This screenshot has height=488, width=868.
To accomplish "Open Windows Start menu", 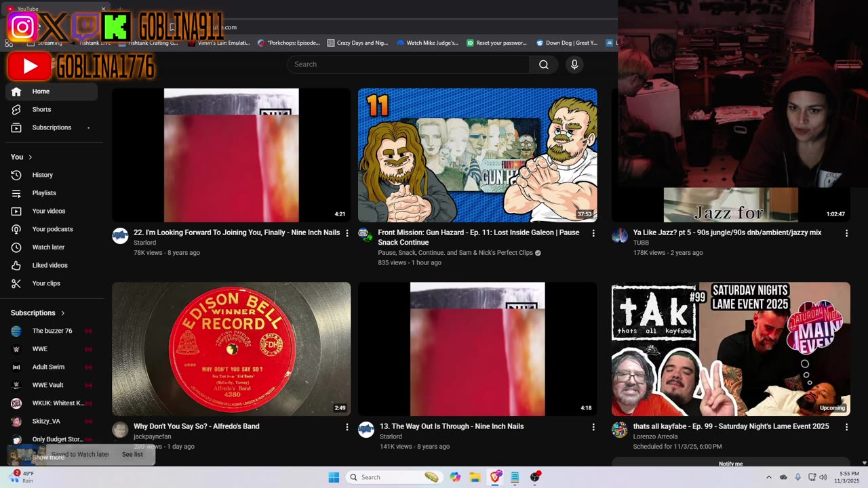I will 334,477.
